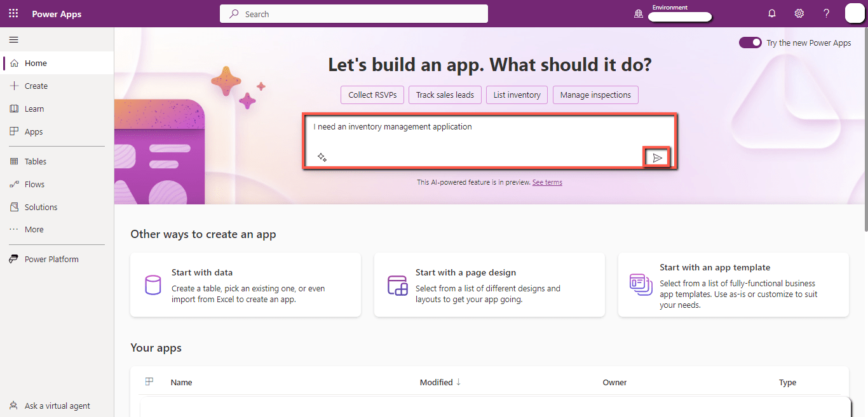Click the Name column header
Screen dimensions: 868x417
181,382
